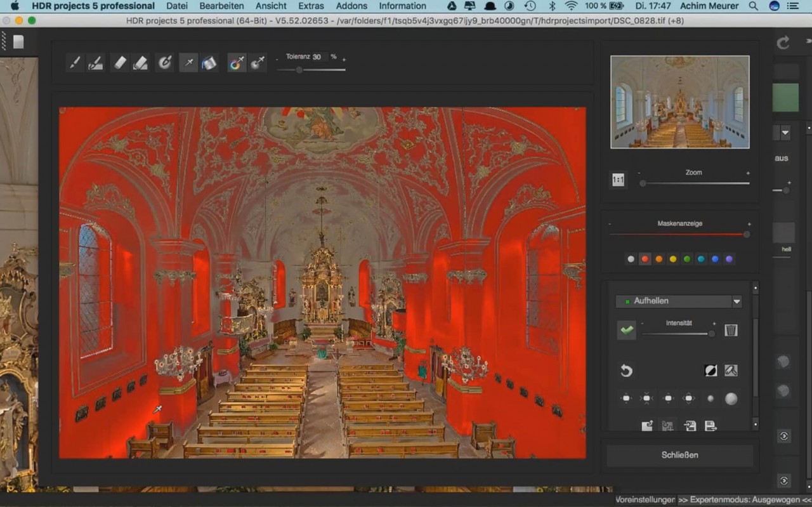Select the Brush tool in the mask toolbar
The height and width of the screenshot is (507, 812).
pyautogui.click(x=74, y=62)
